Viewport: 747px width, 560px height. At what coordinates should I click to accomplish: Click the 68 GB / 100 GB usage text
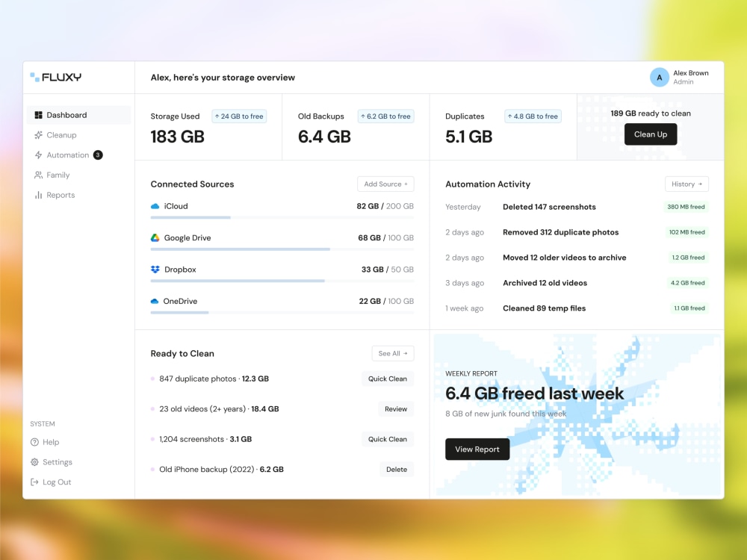pyautogui.click(x=386, y=237)
